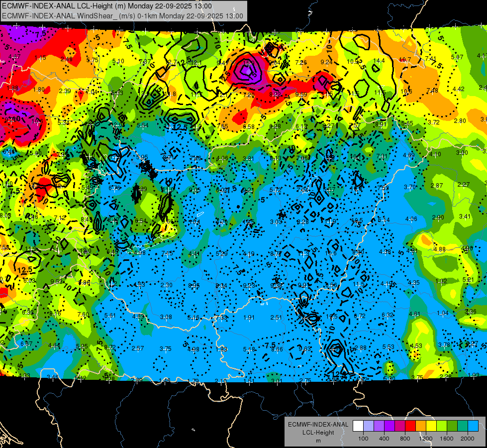Click the red legend swatch
Image resolution: width=487 pixels, height=448 pixels.
click(x=410, y=426)
